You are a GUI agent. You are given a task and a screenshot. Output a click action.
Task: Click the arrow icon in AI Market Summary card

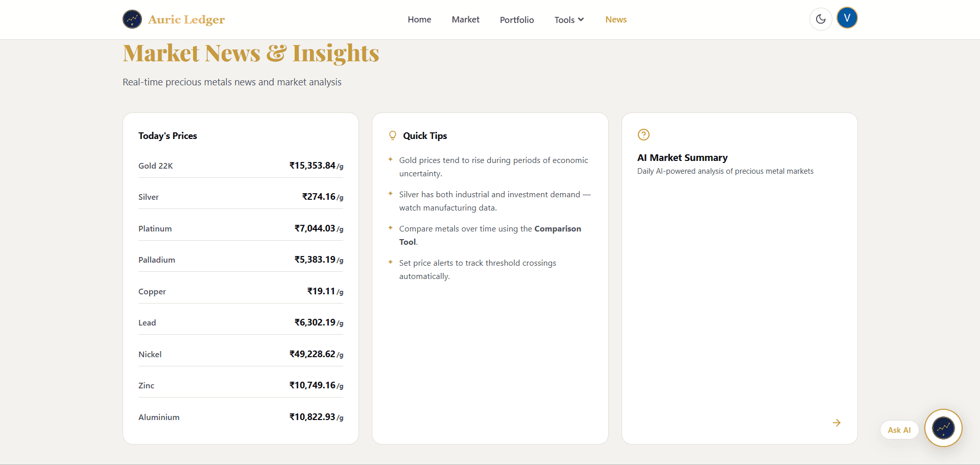pos(836,423)
